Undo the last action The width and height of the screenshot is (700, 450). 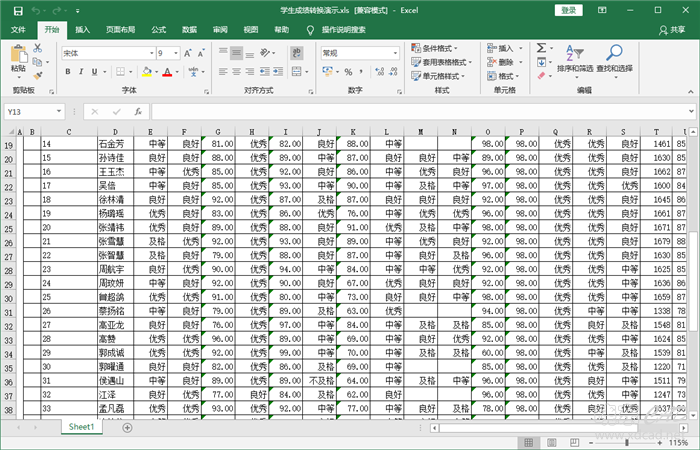(36, 11)
